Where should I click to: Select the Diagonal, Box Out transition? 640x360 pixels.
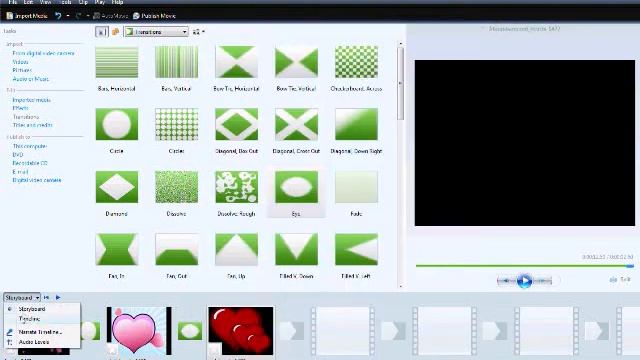[x=236, y=124]
